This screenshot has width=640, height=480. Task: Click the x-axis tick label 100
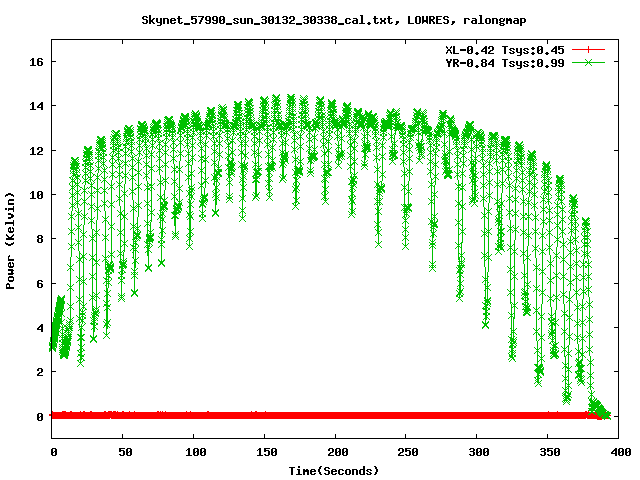pos(196,452)
